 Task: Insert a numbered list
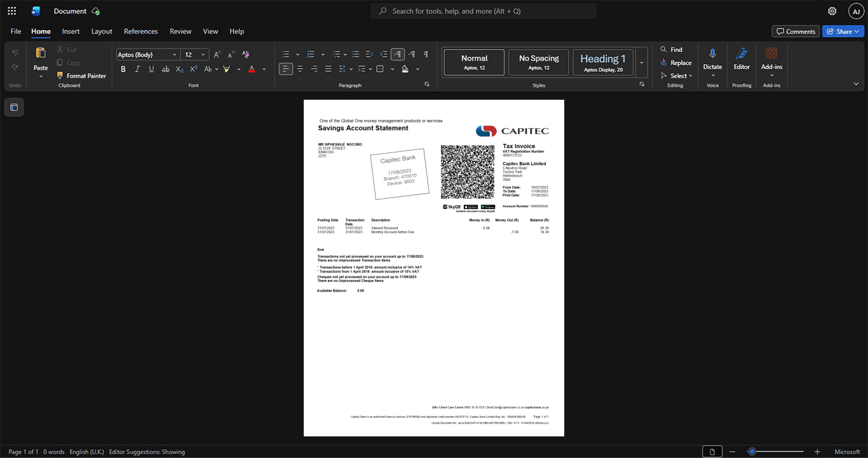pyautogui.click(x=311, y=55)
